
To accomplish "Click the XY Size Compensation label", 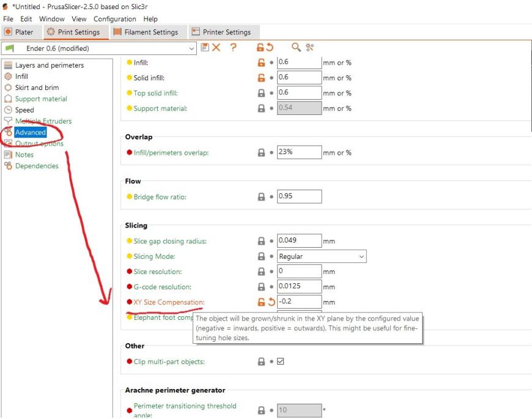I will 169,302.
